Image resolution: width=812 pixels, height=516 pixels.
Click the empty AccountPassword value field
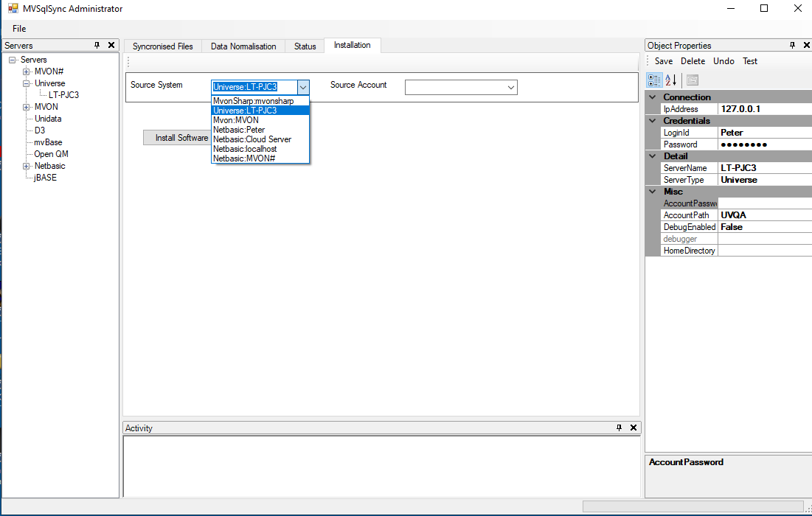(x=765, y=203)
